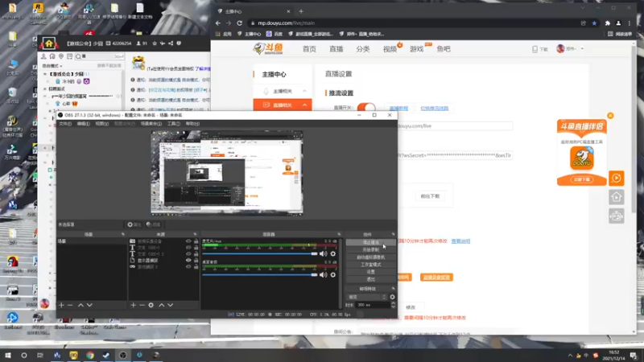Screen dimensions: 644x362
Task: Click the share icon in YY header
Action: click(171, 43)
